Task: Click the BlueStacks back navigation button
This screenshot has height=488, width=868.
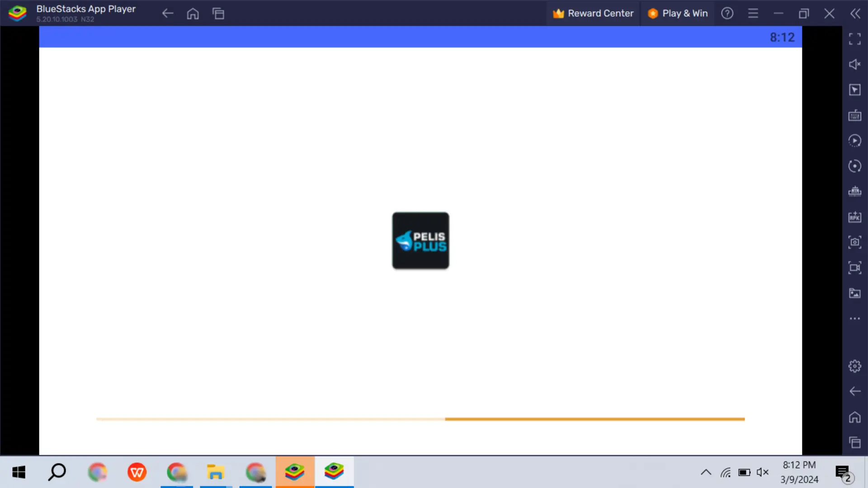Action: pyautogui.click(x=168, y=13)
